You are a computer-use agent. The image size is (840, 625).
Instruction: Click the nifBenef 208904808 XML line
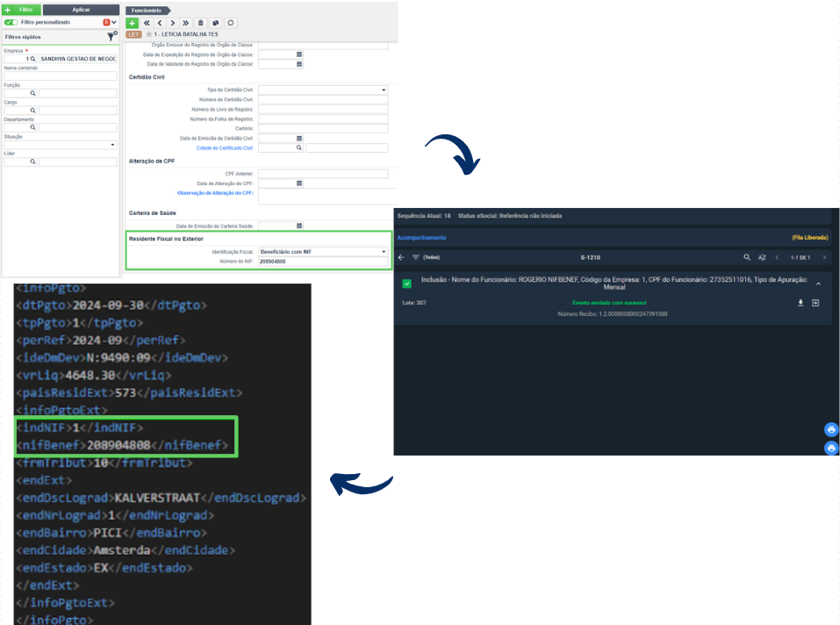[x=122, y=445]
